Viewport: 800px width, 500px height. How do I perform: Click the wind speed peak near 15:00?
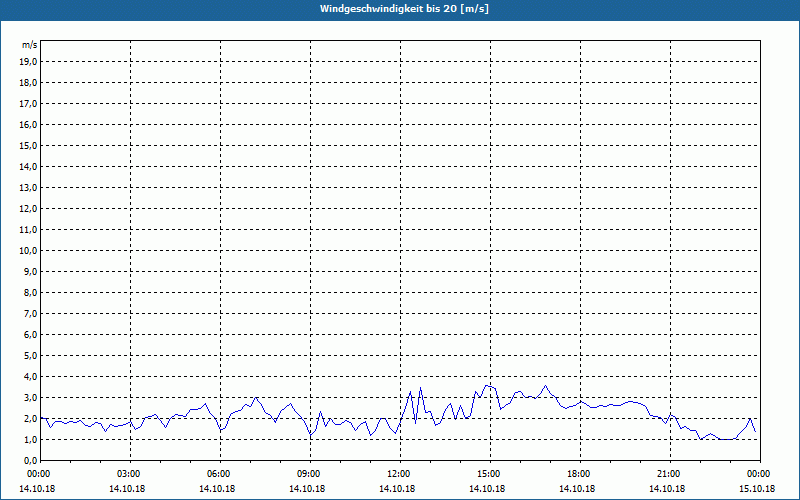tap(487, 385)
